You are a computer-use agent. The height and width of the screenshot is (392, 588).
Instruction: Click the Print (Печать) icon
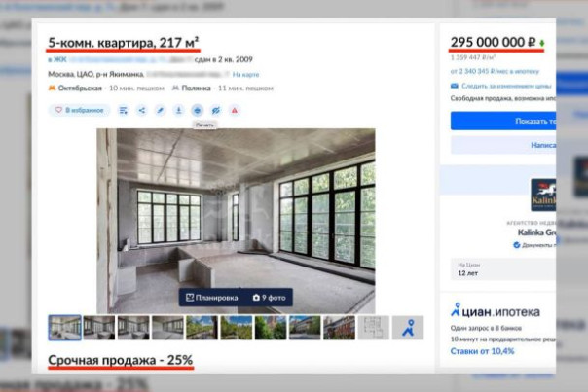coord(198,110)
